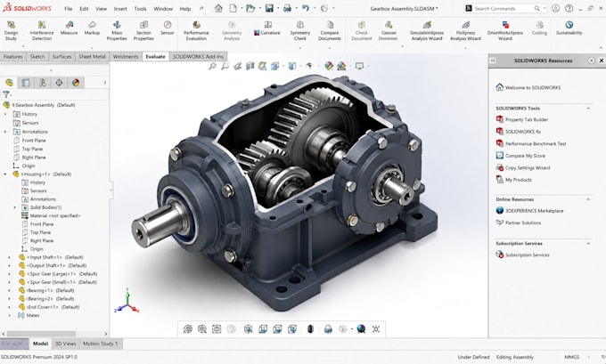Viewport: 606px width, 364px height.
Task: Launch Performance Benchmark Test
Action: 531,143
